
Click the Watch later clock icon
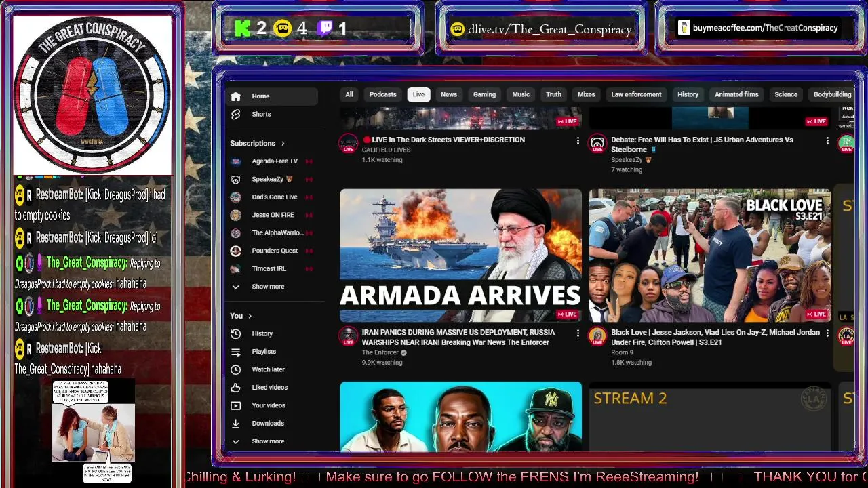235,369
